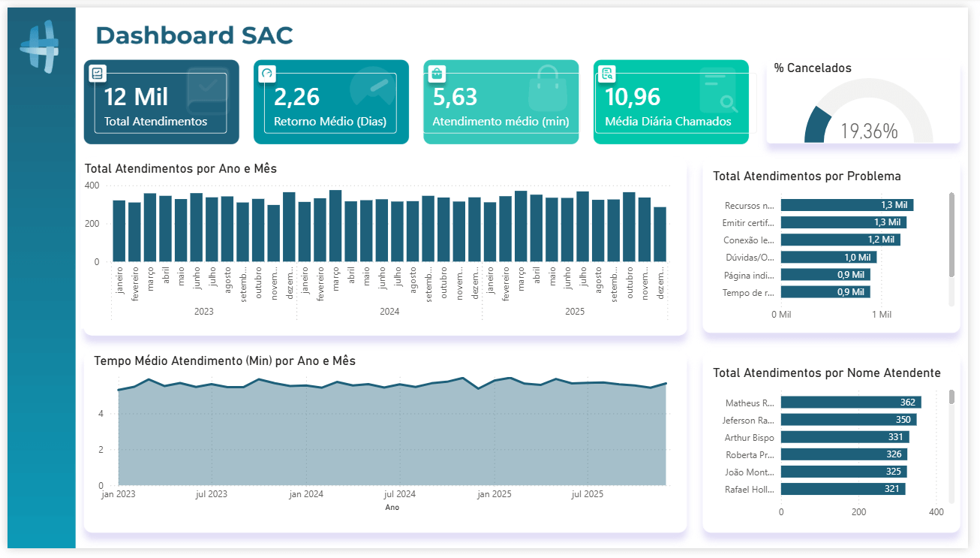This screenshot has width=980, height=558.
Task: Click the checklist icon on Total Atendimentos card
Action: (x=98, y=74)
